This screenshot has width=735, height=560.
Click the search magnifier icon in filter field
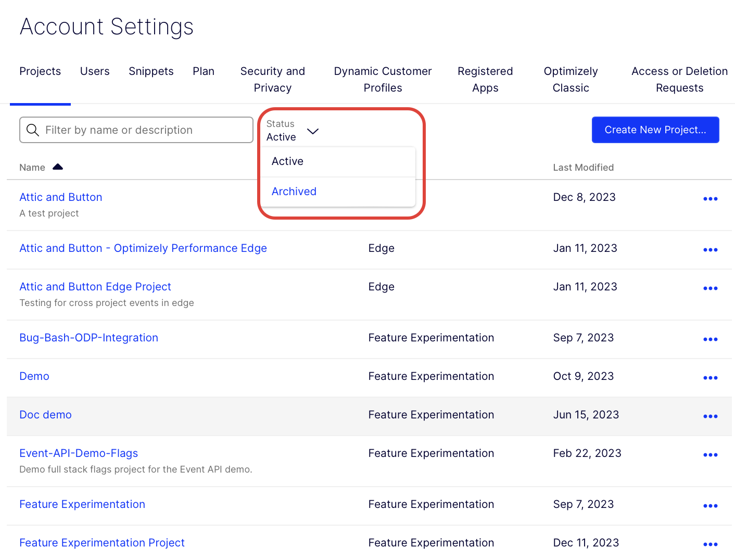point(32,130)
